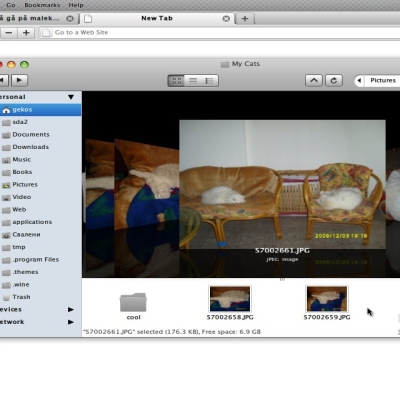Select the S7002658.JPG thumbnail
Viewport: 400px width, 400px height.
click(x=230, y=299)
